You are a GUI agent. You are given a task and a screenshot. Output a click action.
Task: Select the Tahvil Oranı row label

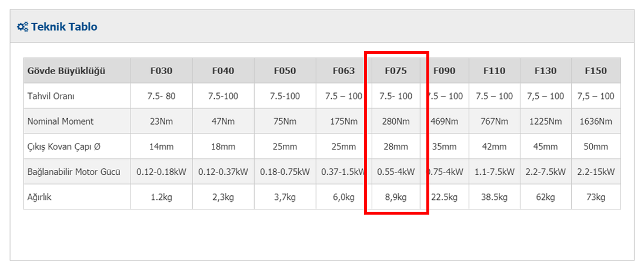tap(51, 96)
